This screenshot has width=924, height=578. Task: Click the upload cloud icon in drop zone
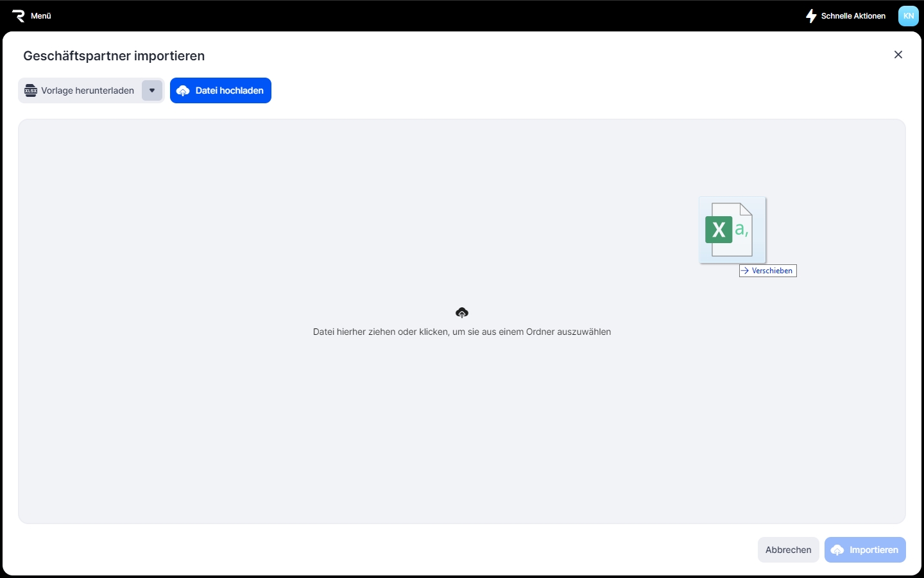point(462,312)
